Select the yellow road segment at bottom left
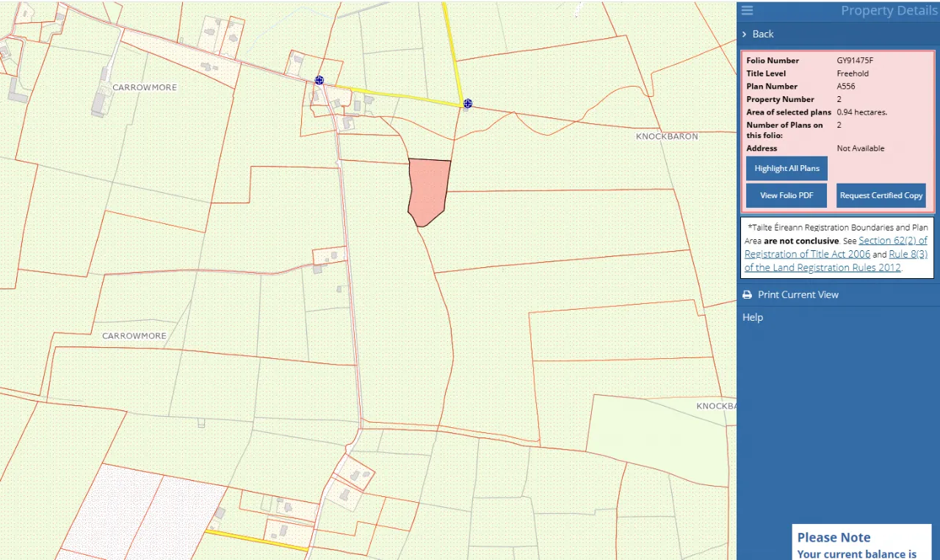 coord(256,541)
